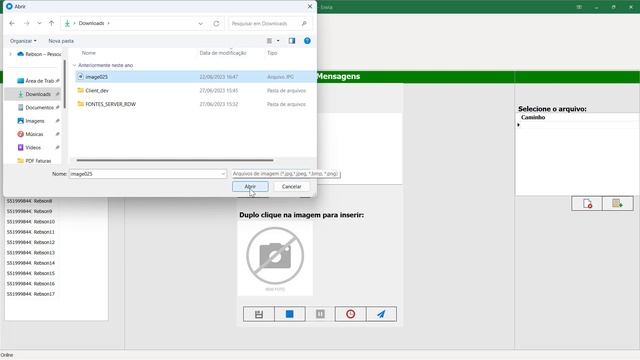Viewport: 640px width, 360px height.
Task: Click the forward navigation arrow
Action: 27,24
